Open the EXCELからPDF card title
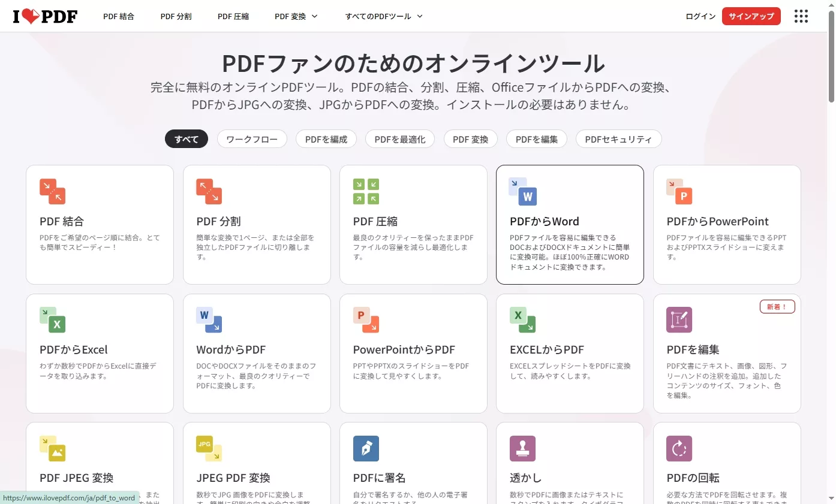The width and height of the screenshot is (836, 504). 547,350
